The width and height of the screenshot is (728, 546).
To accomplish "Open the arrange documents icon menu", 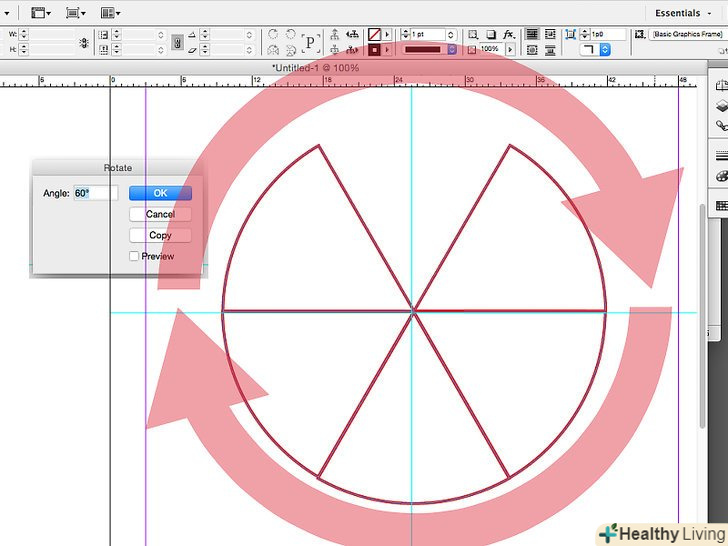I will coord(109,13).
